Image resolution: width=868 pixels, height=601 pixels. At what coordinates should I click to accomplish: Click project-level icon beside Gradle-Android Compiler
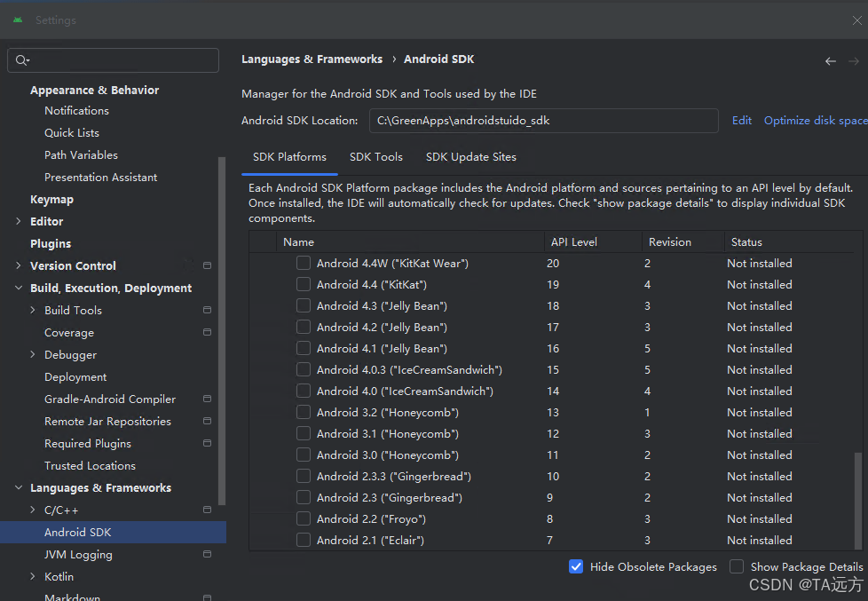tap(207, 399)
